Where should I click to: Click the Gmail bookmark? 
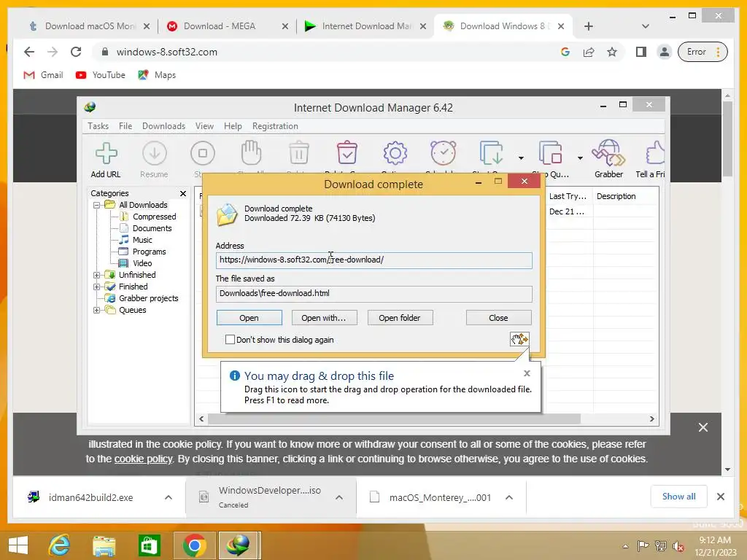tap(43, 75)
